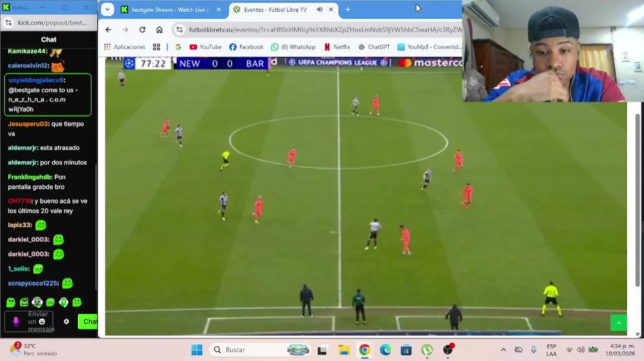
Task: Open Google Chrome from taskbar
Action: [x=365, y=350]
